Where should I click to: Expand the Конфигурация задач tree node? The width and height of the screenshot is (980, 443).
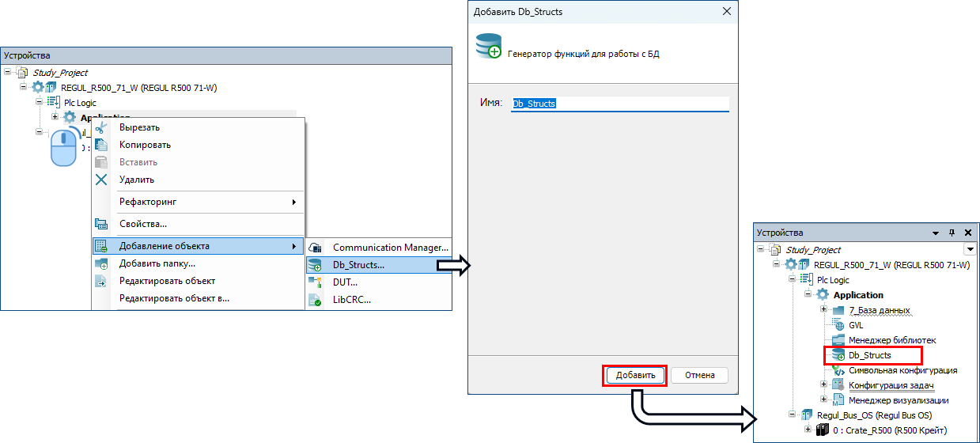tap(824, 385)
